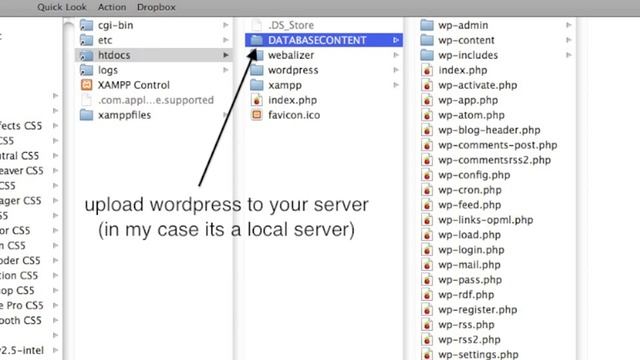Select wp-links-opml.php in the list
The image size is (640, 360).
486,220
